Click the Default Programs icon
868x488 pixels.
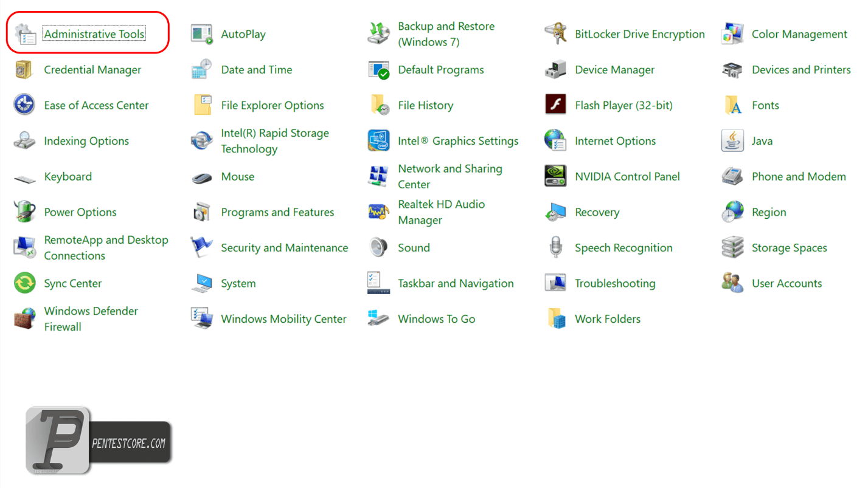pyautogui.click(x=379, y=70)
